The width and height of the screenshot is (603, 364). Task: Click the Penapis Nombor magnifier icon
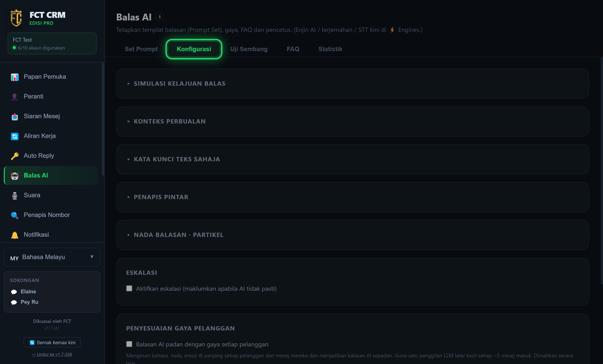(15, 215)
